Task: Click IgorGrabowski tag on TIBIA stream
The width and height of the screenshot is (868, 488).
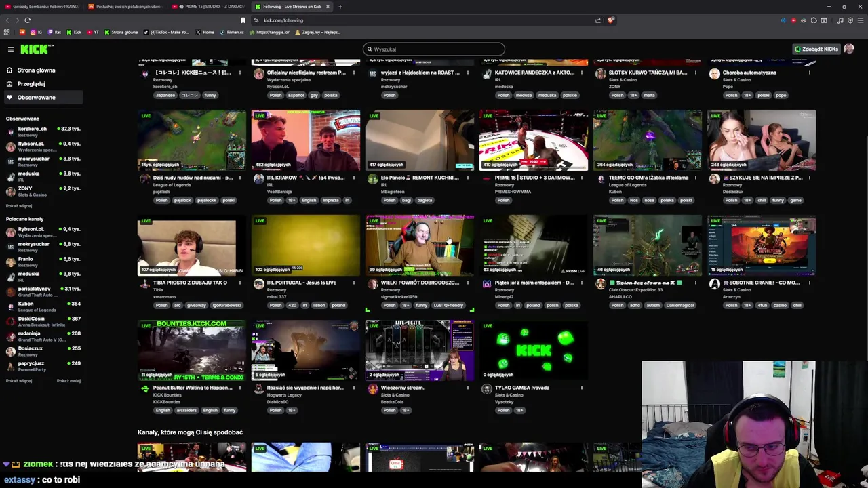Action: (226, 305)
